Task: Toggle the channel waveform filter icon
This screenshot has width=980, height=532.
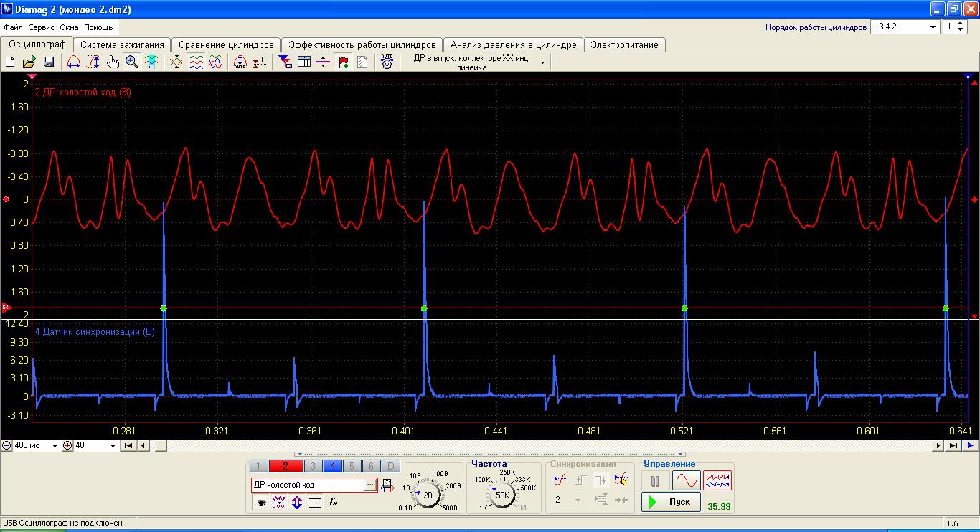Action: coord(279,503)
